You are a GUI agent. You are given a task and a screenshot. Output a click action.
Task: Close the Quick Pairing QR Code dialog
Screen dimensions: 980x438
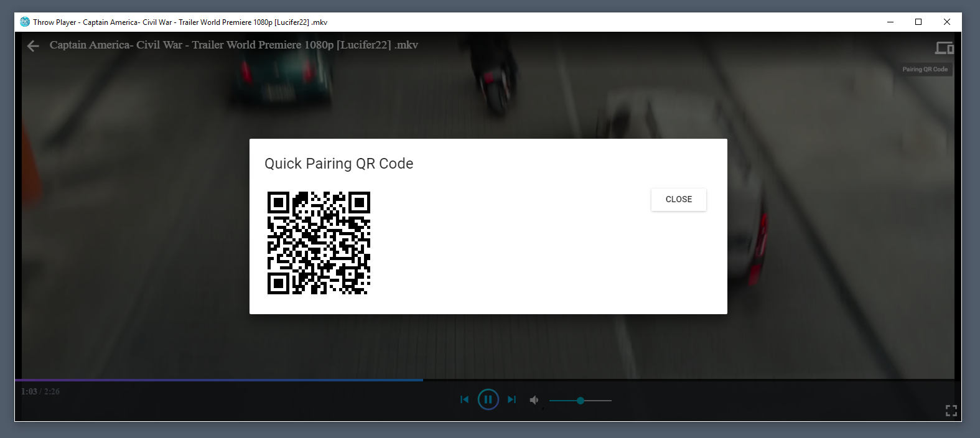click(x=678, y=199)
